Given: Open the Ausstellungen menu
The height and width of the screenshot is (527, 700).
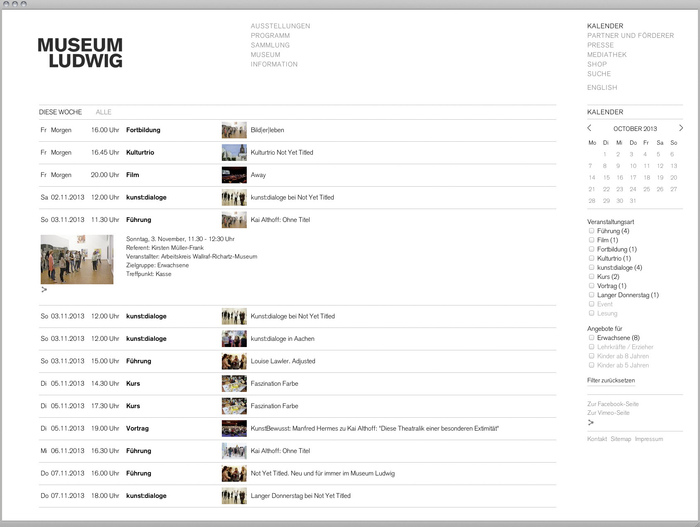Looking at the screenshot, I should click(x=280, y=26).
